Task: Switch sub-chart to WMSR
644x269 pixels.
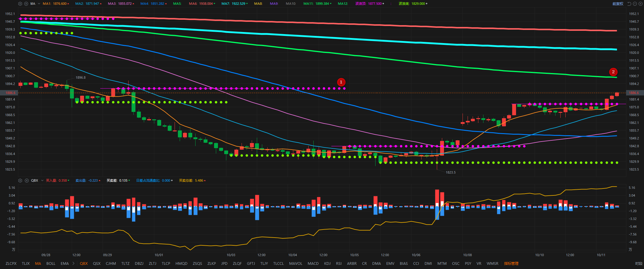Action: (492, 263)
